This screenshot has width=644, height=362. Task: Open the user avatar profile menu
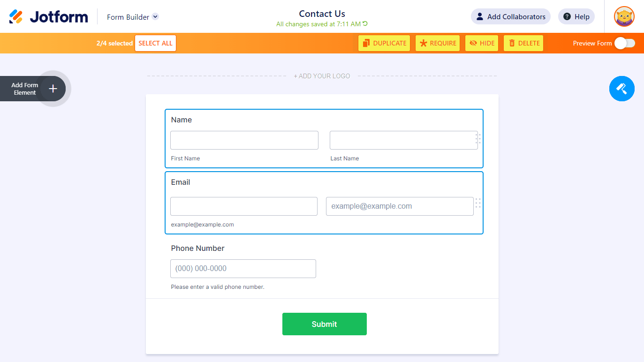[x=624, y=17]
